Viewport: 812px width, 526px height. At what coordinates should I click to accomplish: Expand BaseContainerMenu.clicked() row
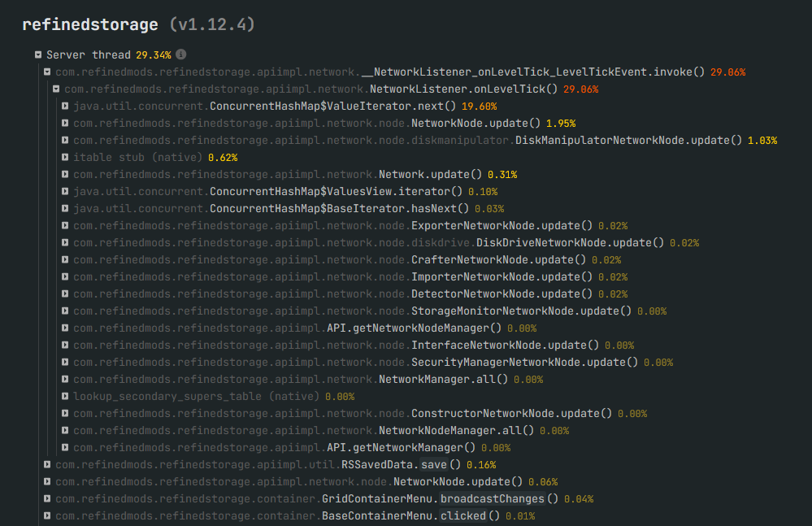47,516
